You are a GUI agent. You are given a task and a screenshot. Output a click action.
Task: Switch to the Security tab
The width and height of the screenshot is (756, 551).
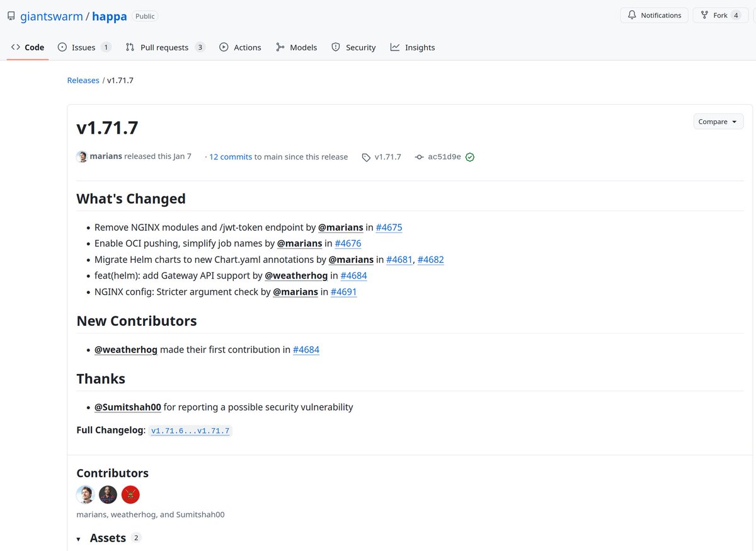353,47
